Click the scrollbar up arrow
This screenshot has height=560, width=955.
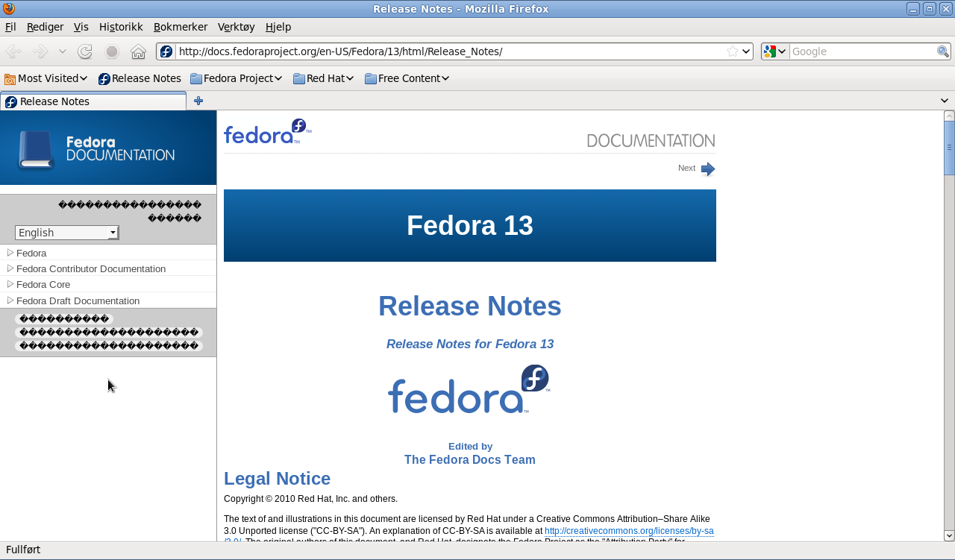click(949, 116)
